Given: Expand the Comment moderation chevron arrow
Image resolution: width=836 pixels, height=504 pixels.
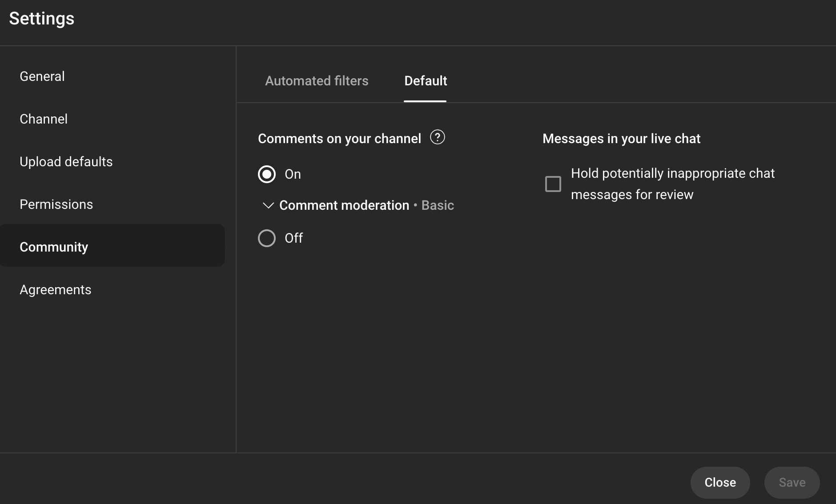Looking at the screenshot, I should tap(268, 205).
